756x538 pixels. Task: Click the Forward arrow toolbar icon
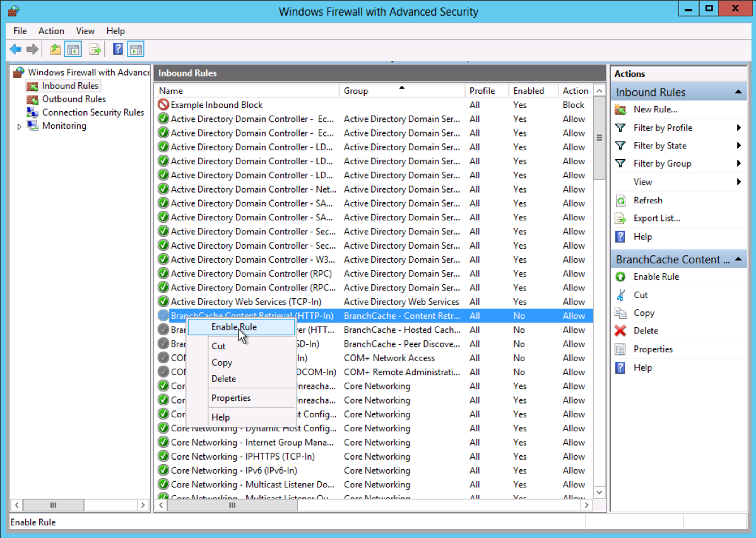tap(32, 49)
